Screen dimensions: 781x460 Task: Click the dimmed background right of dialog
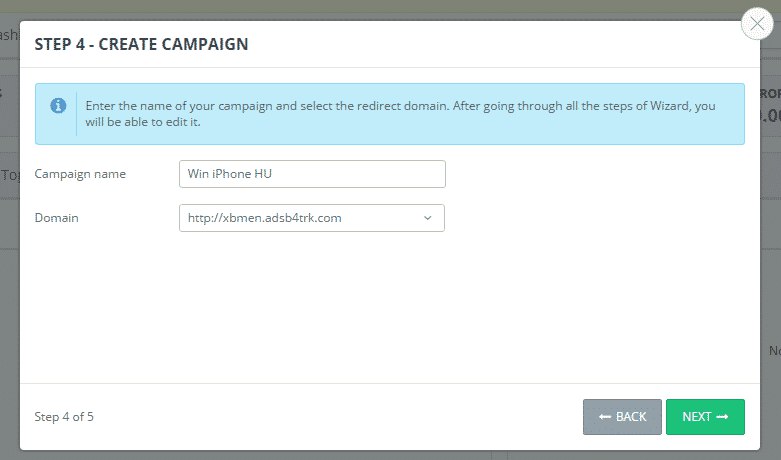pos(770,250)
